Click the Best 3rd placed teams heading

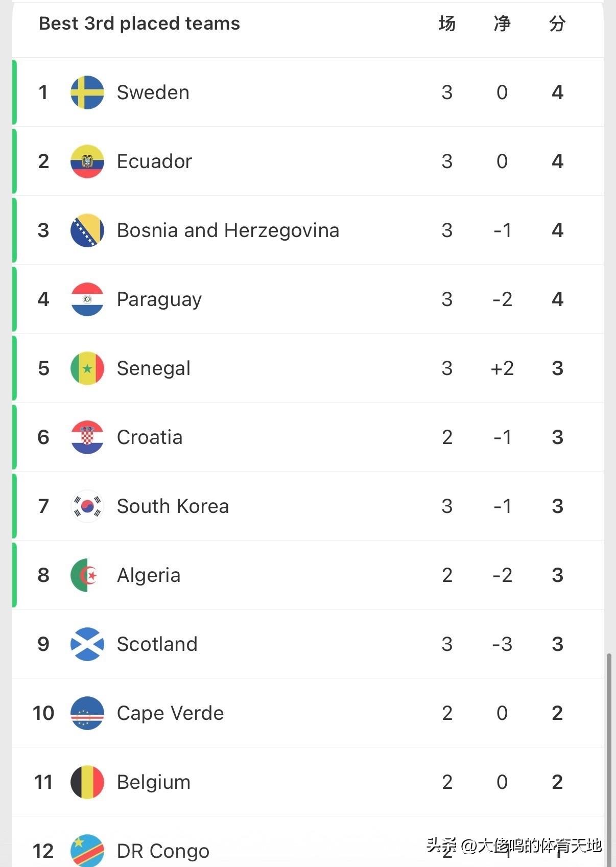click(x=139, y=24)
